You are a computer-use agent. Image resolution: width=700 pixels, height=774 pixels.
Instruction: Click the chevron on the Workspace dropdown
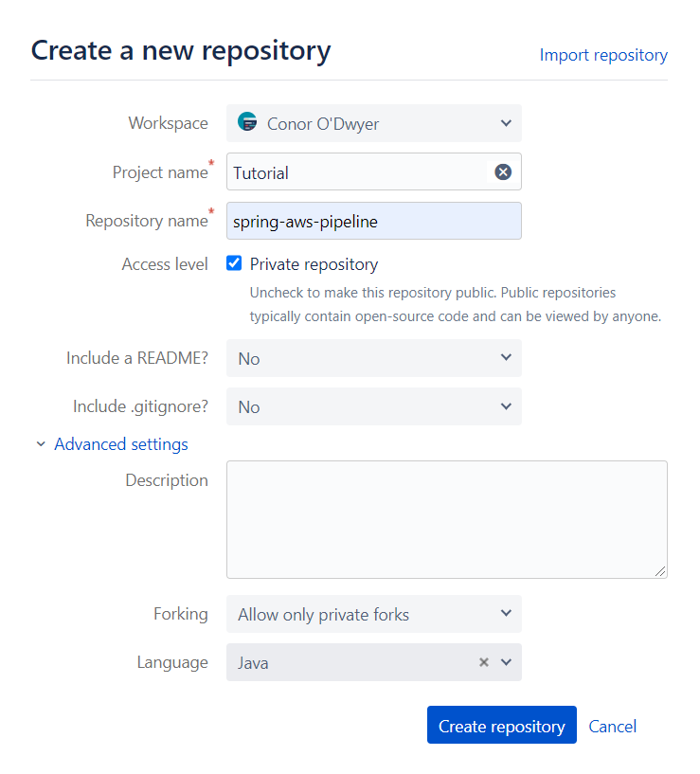[507, 122]
